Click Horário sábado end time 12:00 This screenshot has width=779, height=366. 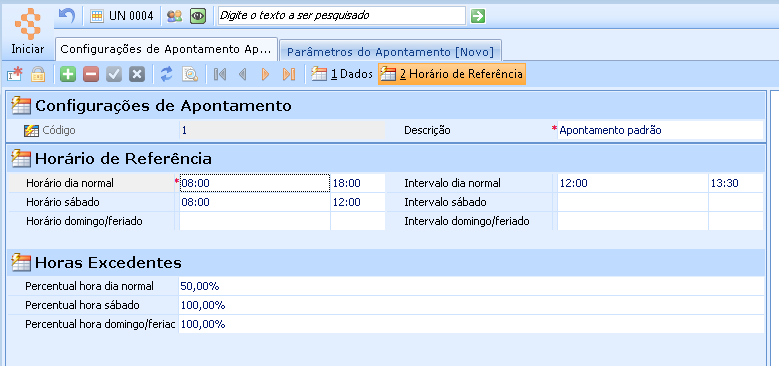(358, 202)
